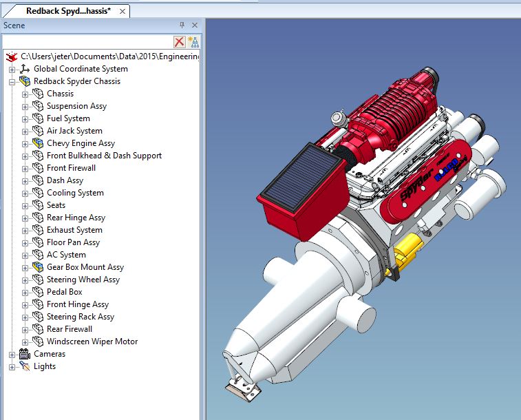The height and width of the screenshot is (420, 521).
Task: Switch to the Redback Spyder Chassis document tab
Action: coord(67,11)
